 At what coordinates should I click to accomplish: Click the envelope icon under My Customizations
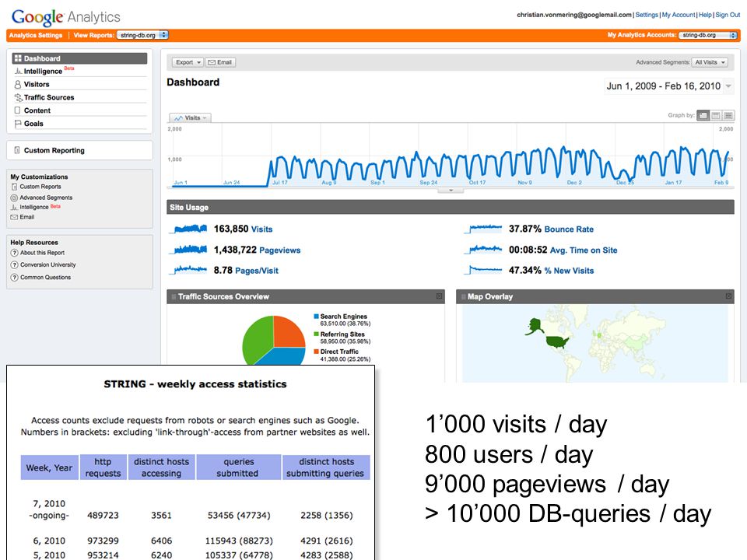click(x=14, y=217)
